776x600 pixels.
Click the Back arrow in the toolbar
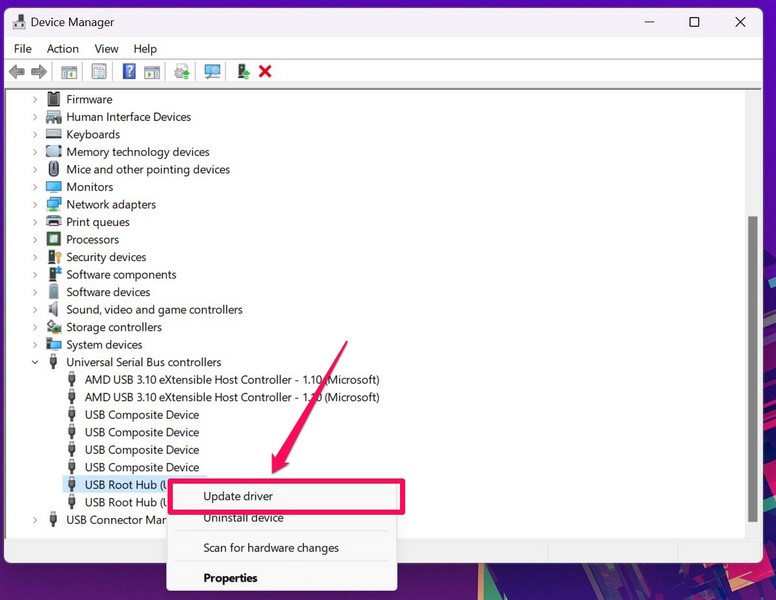tap(16, 72)
